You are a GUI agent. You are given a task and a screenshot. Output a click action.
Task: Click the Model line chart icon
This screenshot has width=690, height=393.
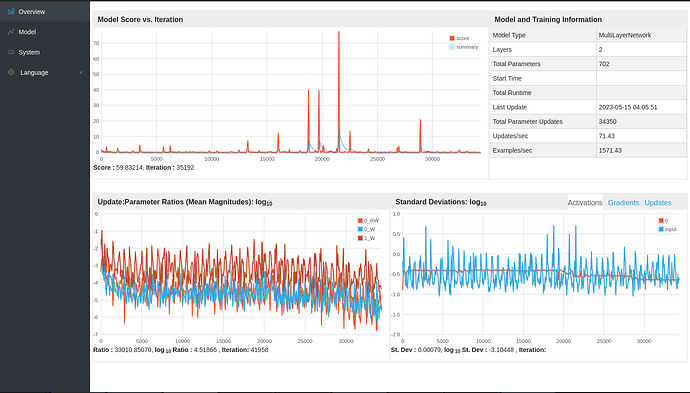pos(11,32)
